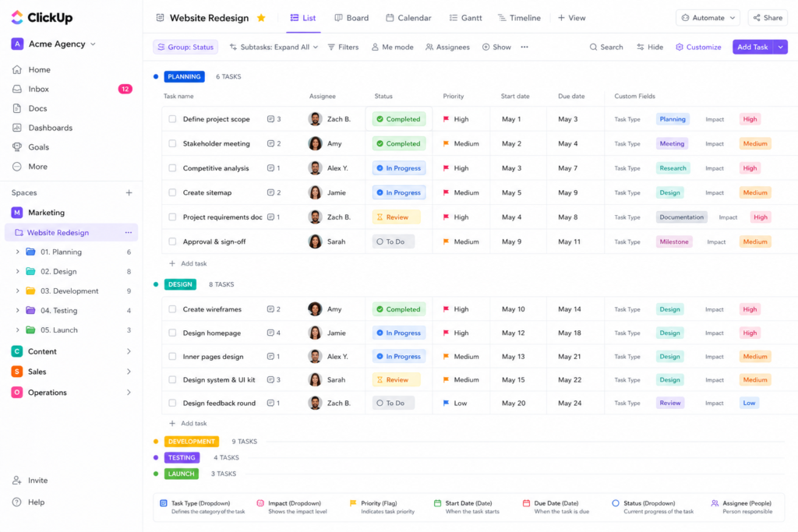Expand the 05. Launch folder

(x=17, y=330)
